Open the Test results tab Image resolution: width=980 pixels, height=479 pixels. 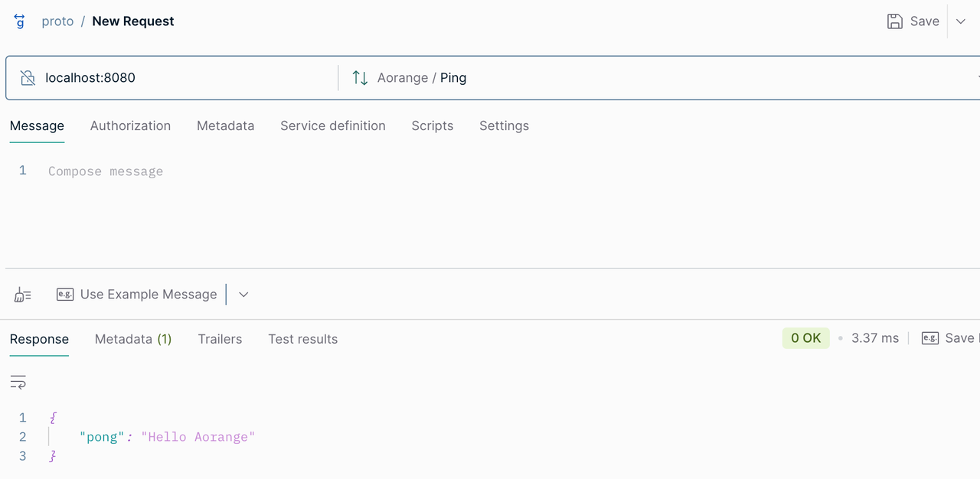[302, 339]
